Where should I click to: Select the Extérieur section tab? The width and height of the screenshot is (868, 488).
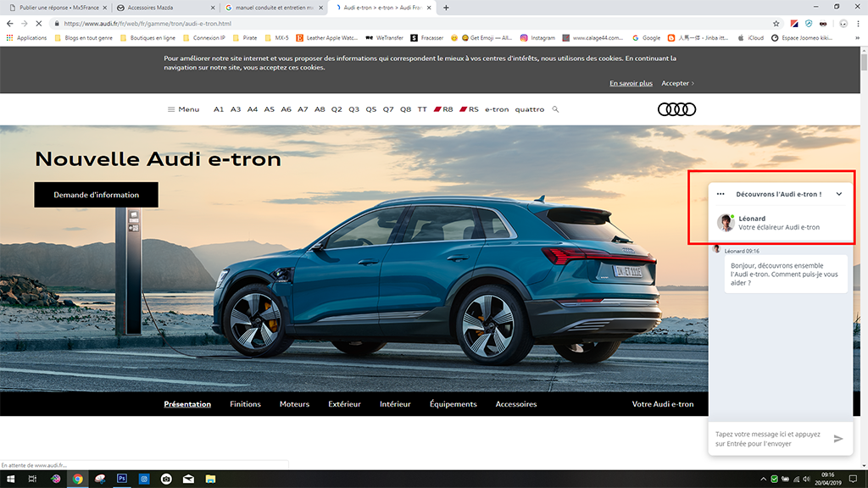pos(344,404)
